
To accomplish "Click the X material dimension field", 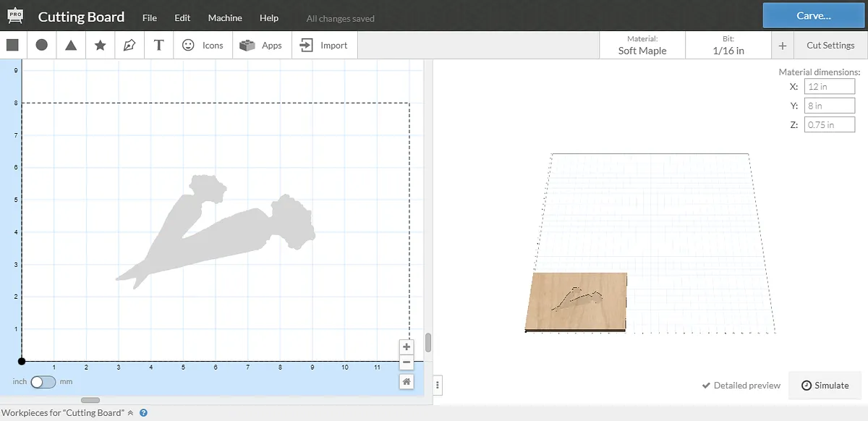I will tap(829, 86).
